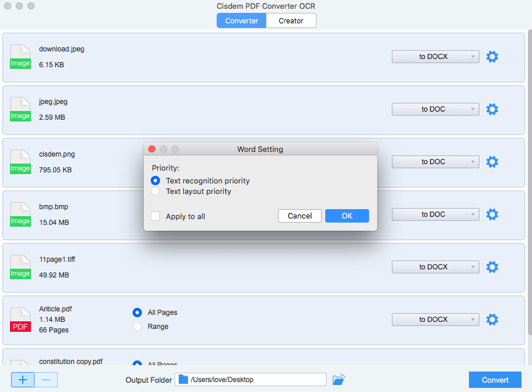
Task: Click gear icon next to 11page1.tiff
Action: (x=492, y=267)
